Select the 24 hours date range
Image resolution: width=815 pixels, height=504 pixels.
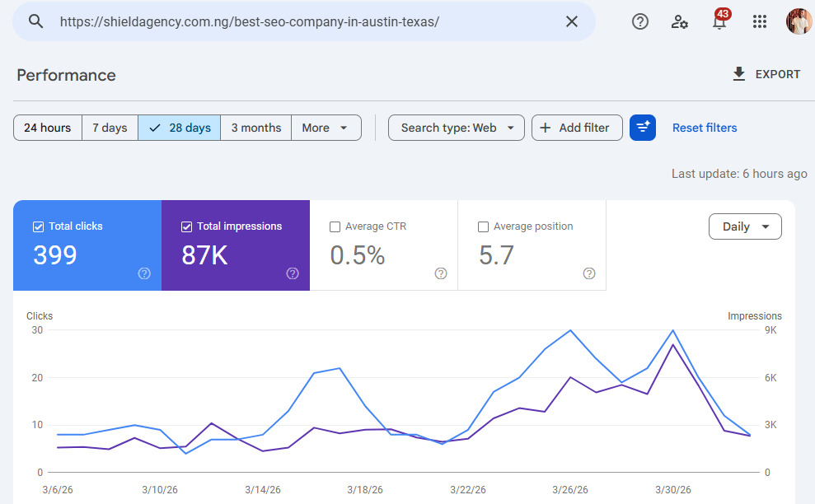point(47,128)
